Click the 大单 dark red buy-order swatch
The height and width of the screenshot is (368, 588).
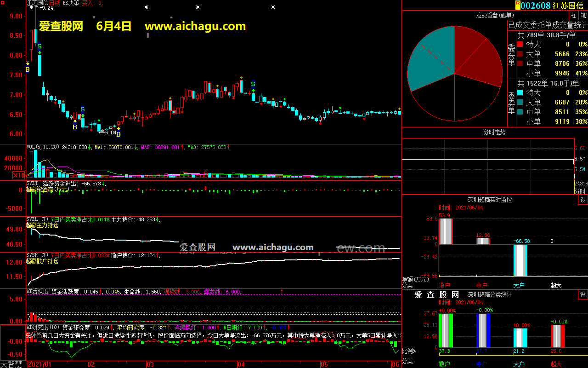click(x=520, y=54)
